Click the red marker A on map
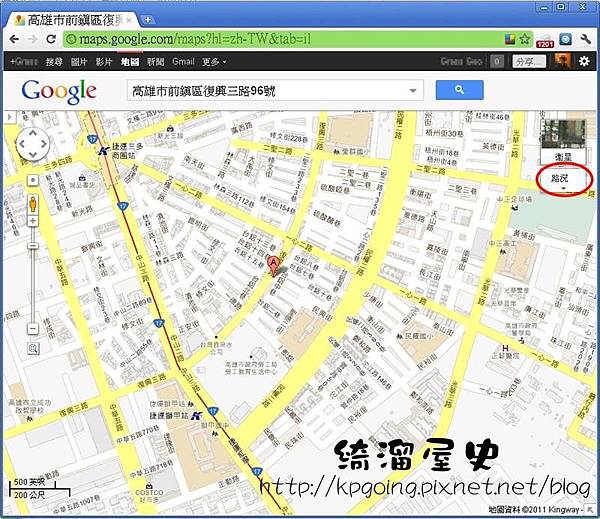600x519 pixels. (273, 266)
